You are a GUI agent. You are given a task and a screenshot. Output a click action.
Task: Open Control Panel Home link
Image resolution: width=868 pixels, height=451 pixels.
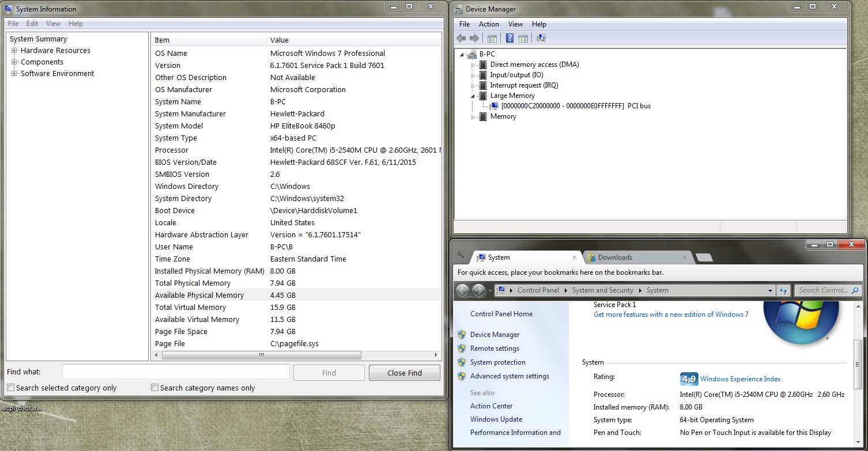point(501,314)
